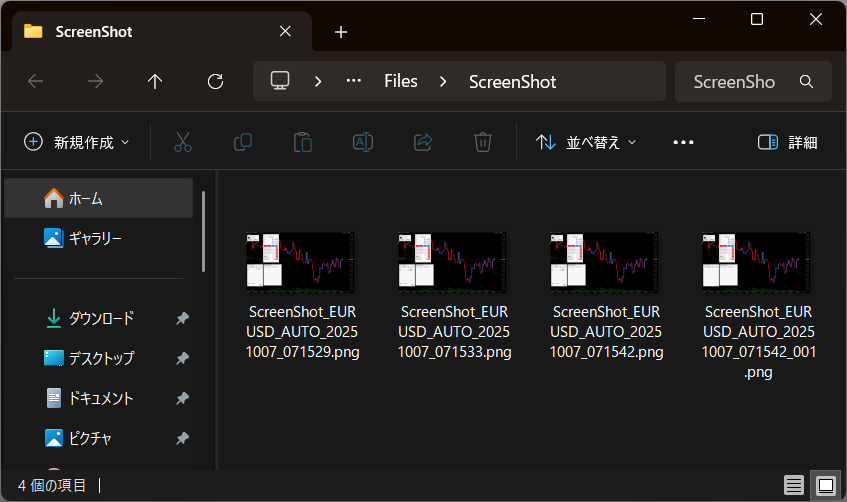The height and width of the screenshot is (502, 847).
Task: Toggle the 詳細 details pane
Action: pyautogui.click(x=787, y=142)
